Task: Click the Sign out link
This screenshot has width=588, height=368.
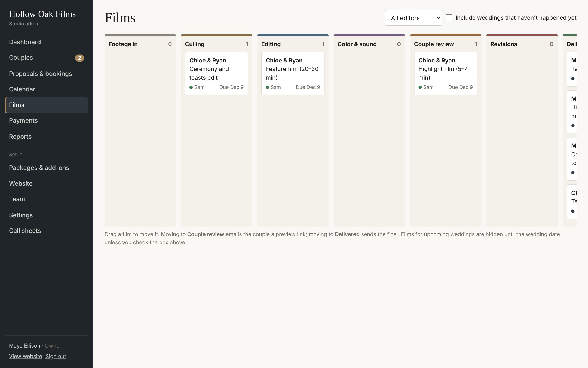Action: pyautogui.click(x=56, y=356)
